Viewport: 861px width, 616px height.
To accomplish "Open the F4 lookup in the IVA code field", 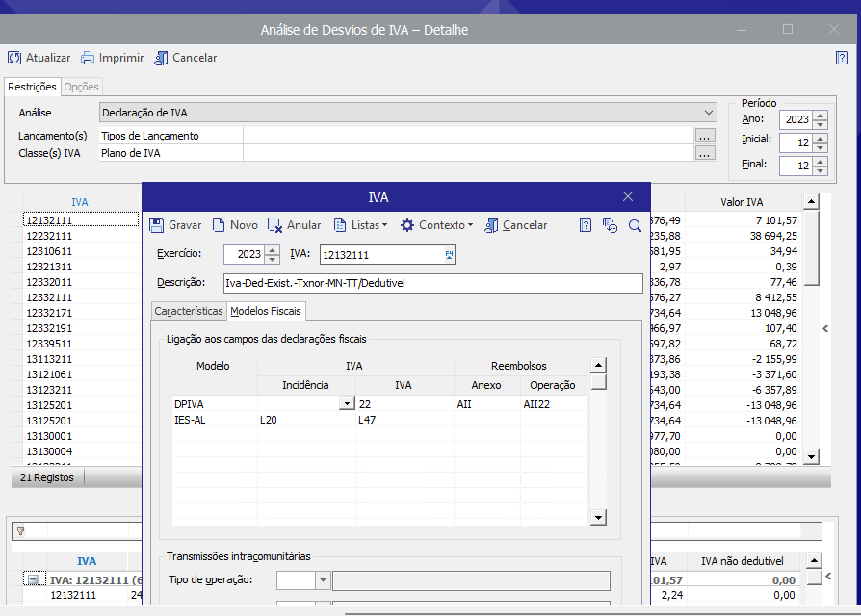I will pyautogui.click(x=449, y=255).
